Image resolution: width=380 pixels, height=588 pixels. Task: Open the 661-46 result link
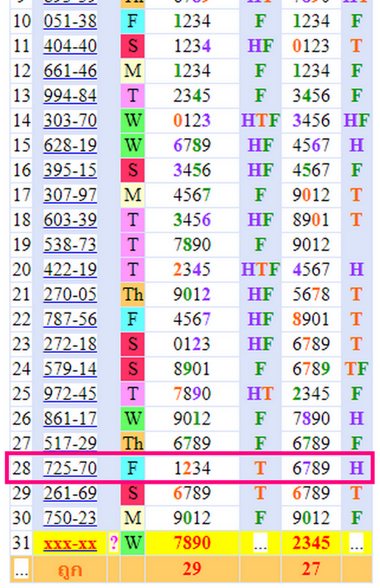click(70, 71)
